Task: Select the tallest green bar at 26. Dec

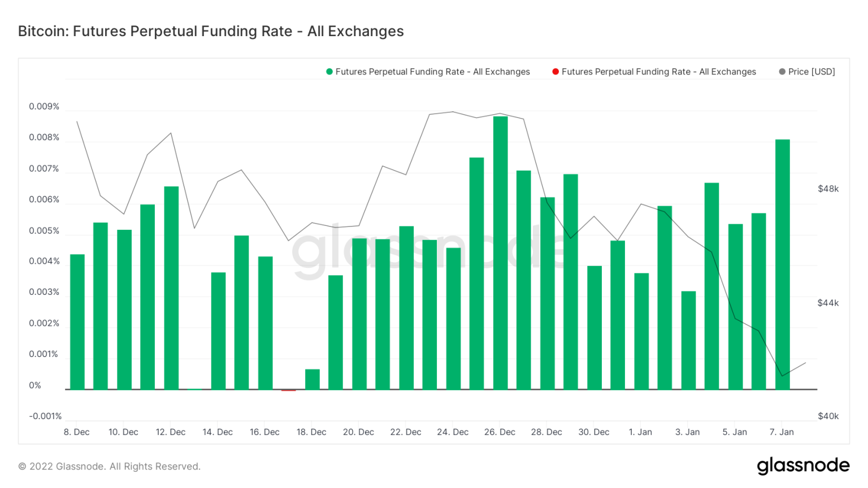Action: (500, 253)
